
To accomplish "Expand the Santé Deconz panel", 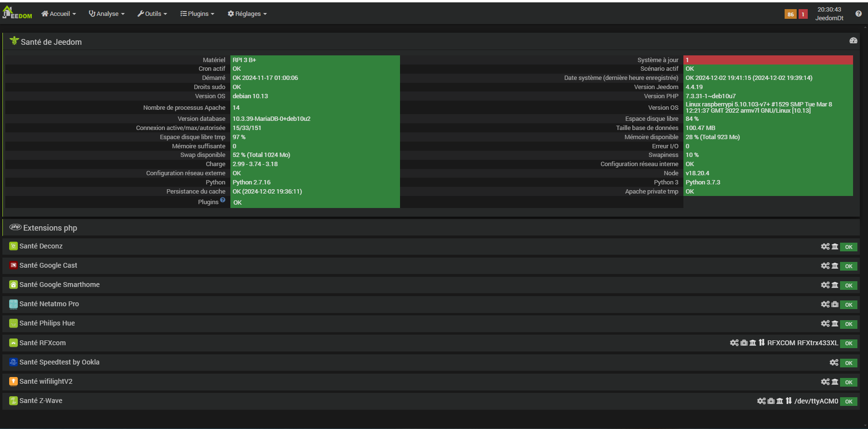I will (41, 246).
